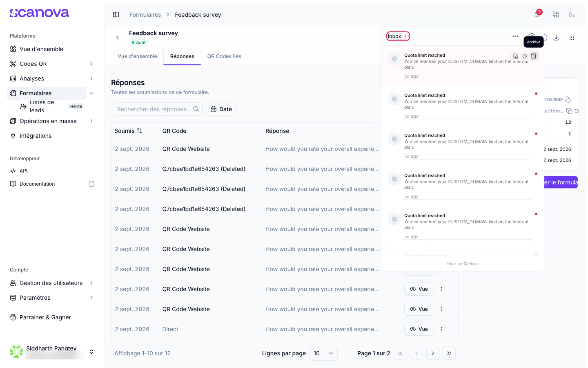This screenshot has width=588, height=368.
Task: Copy the ID ending in f624989
Action: [568, 100]
